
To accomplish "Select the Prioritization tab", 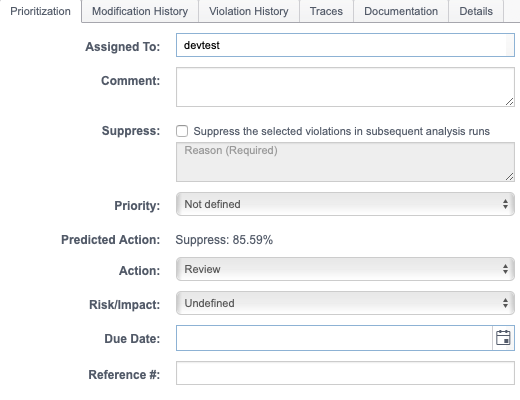I will point(40,11).
